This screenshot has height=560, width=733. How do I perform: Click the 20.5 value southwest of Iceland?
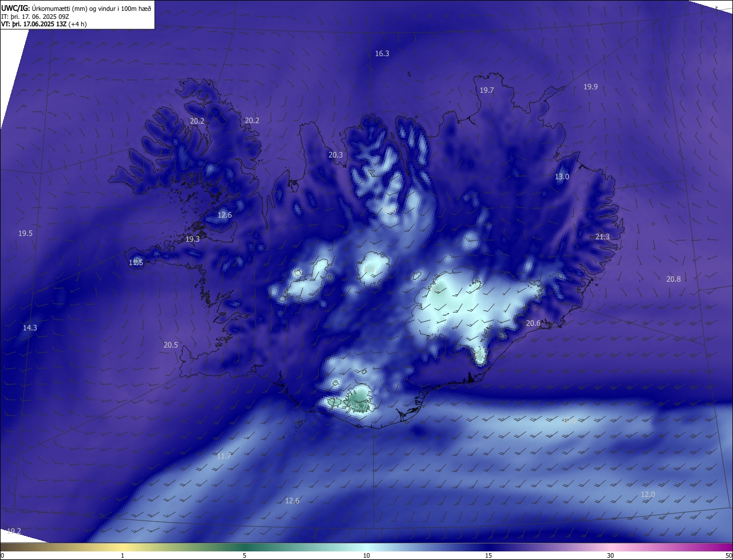[x=171, y=345]
